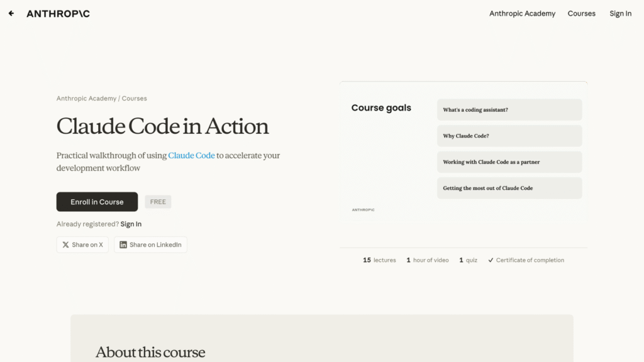Click the LinkedIn logo icon
Viewport: 644px width, 362px height.
tap(123, 244)
